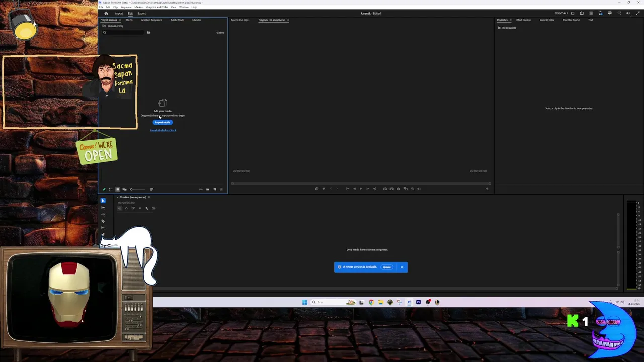Open the Timeline panel menu
This screenshot has height=362, width=644.
pyautogui.click(x=149, y=197)
